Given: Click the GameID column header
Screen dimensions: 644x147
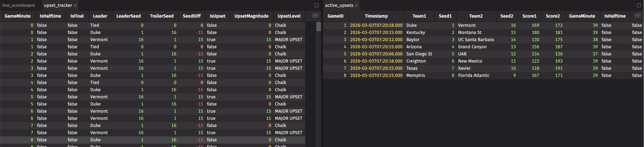Looking at the screenshot, I should (336, 16).
